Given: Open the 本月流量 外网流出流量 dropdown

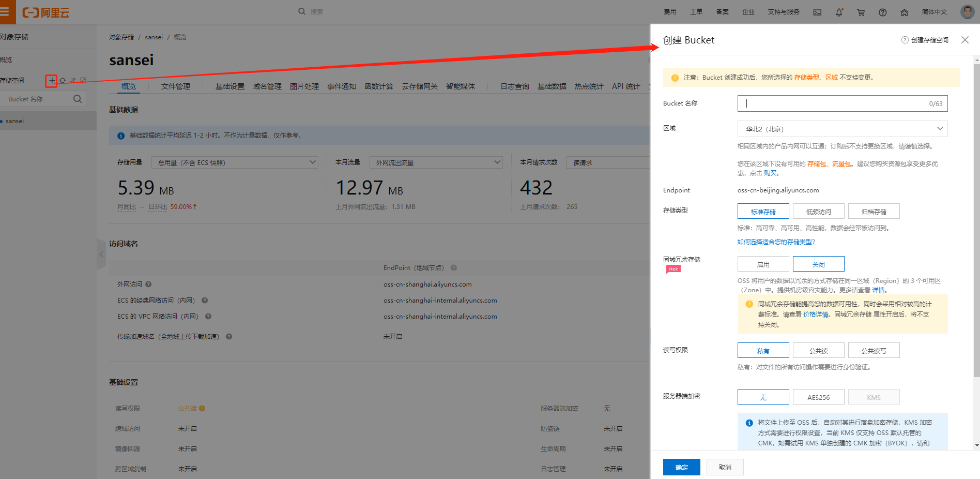Looking at the screenshot, I should pyautogui.click(x=436, y=162).
